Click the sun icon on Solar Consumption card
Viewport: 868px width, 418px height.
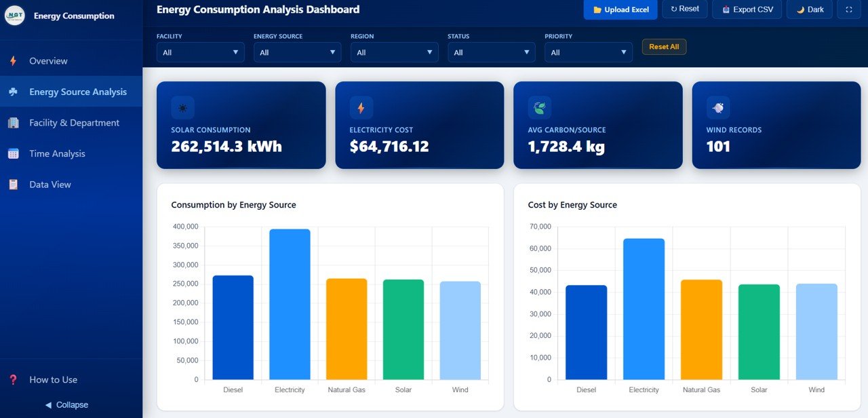tap(182, 108)
